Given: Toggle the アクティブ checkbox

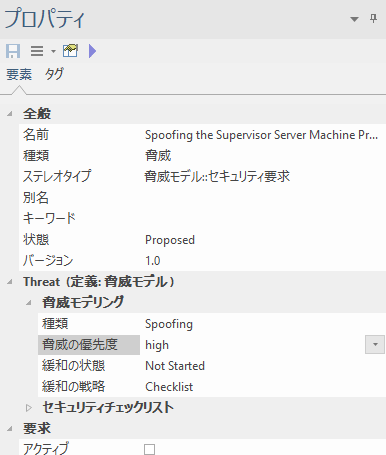Looking at the screenshot, I should pos(149,449).
